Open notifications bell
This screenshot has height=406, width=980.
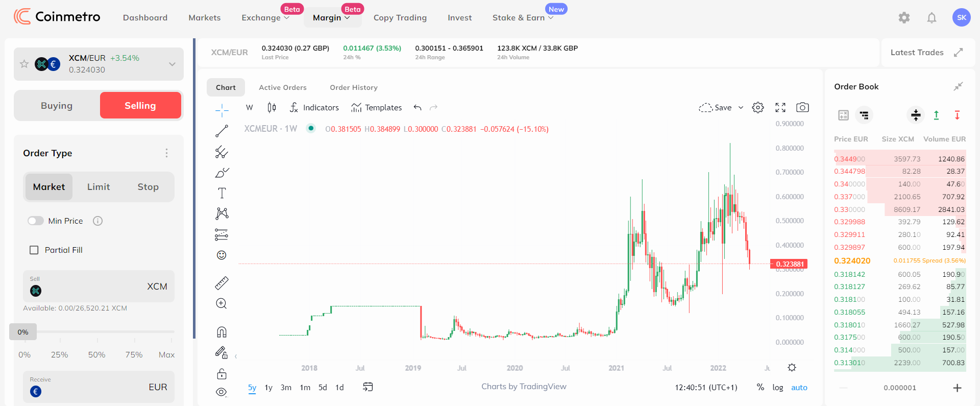click(x=932, y=18)
